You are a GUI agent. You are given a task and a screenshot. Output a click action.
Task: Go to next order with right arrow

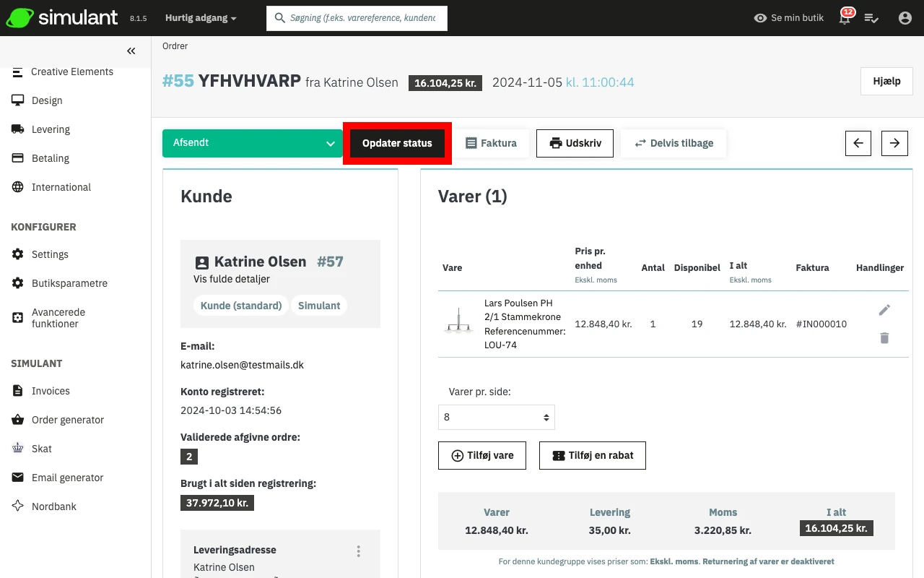(x=894, y=143)
